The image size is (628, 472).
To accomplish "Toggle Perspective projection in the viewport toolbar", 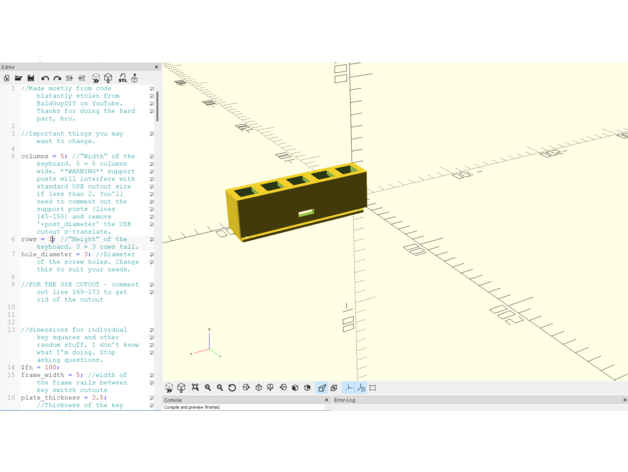I will tap(322, 388).
